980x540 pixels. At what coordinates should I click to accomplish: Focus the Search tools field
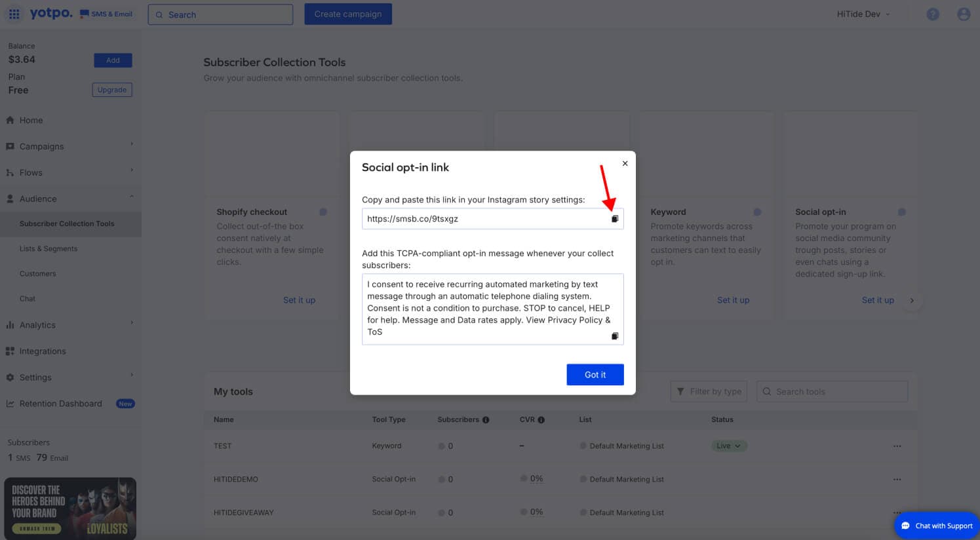pyautogui.click(x=832, y=391)
